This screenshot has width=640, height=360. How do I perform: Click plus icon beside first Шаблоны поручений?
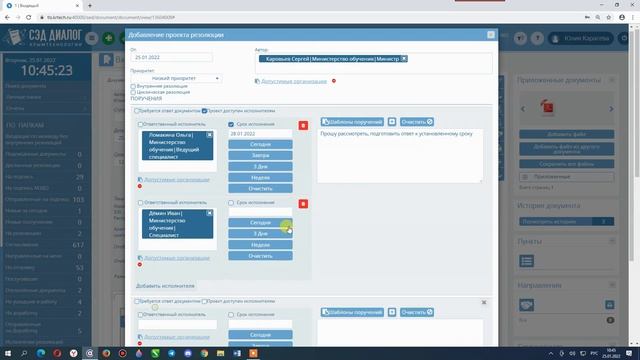click(x=392, y=122)
